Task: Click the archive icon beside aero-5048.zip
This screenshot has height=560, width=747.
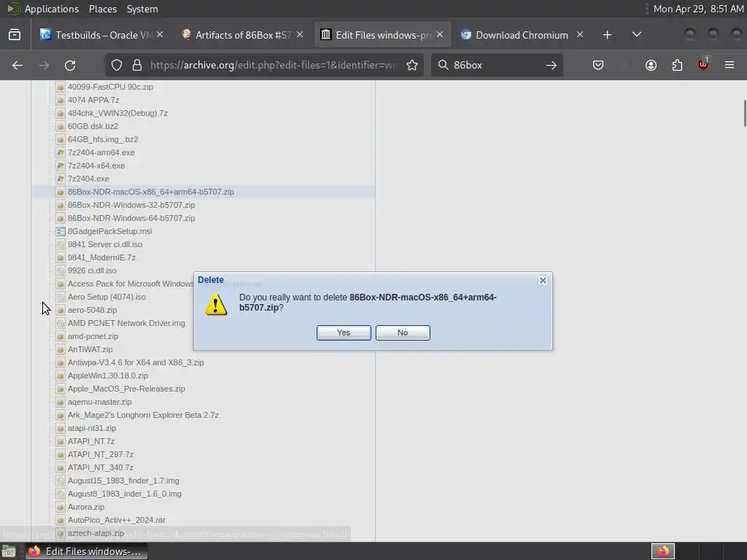Action: pyautogui.click(x=60, y=310)
